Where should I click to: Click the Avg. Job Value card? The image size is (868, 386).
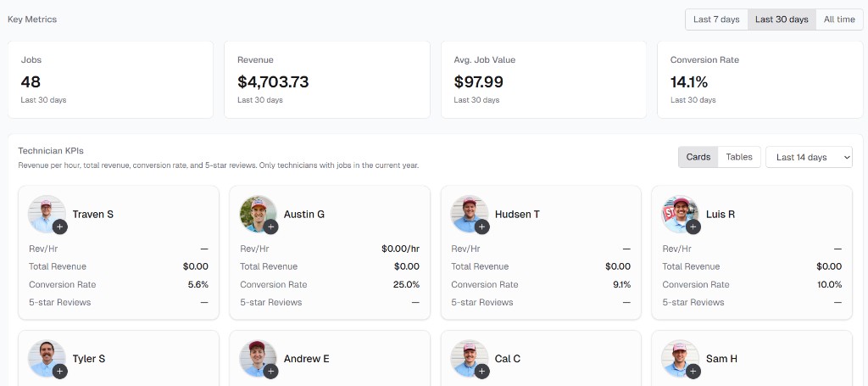pos(543,81)
